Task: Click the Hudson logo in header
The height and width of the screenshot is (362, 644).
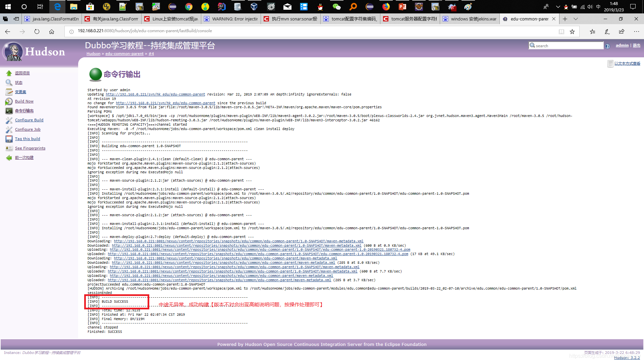Action: pos(34,51)
